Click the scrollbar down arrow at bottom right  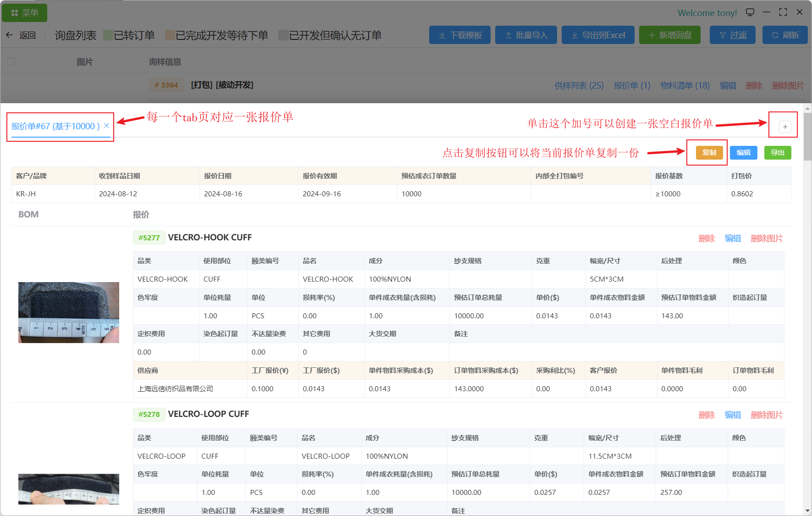(807, 511)
